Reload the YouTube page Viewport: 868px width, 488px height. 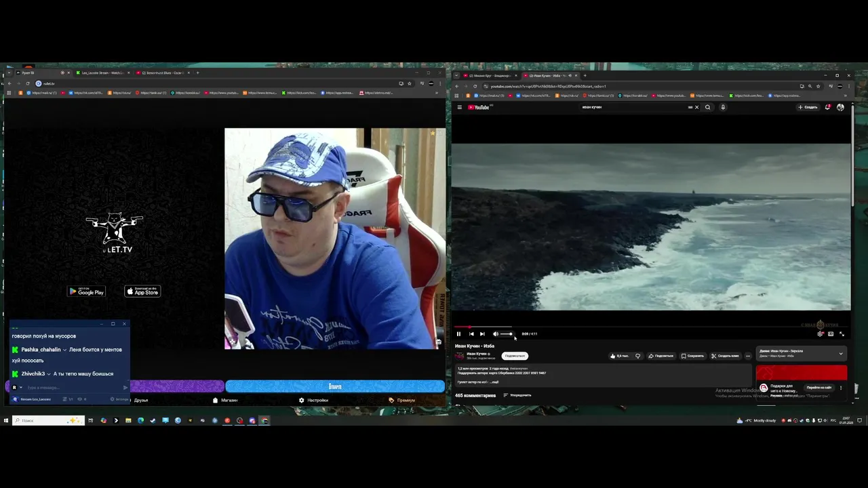pyautogui.click(x=475, y=86)
